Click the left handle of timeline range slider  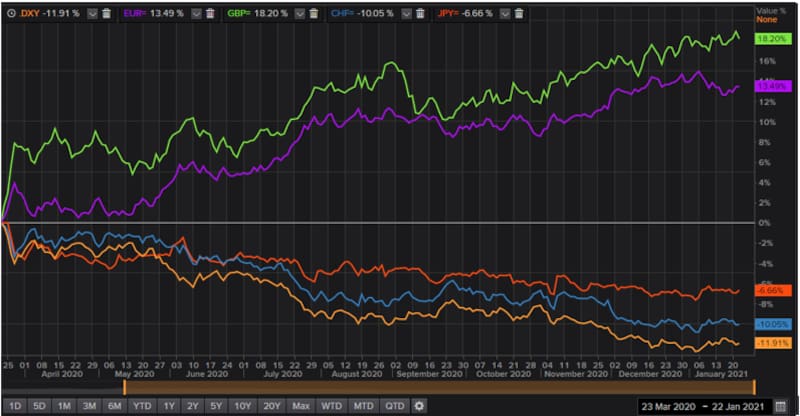click(124, 385)
